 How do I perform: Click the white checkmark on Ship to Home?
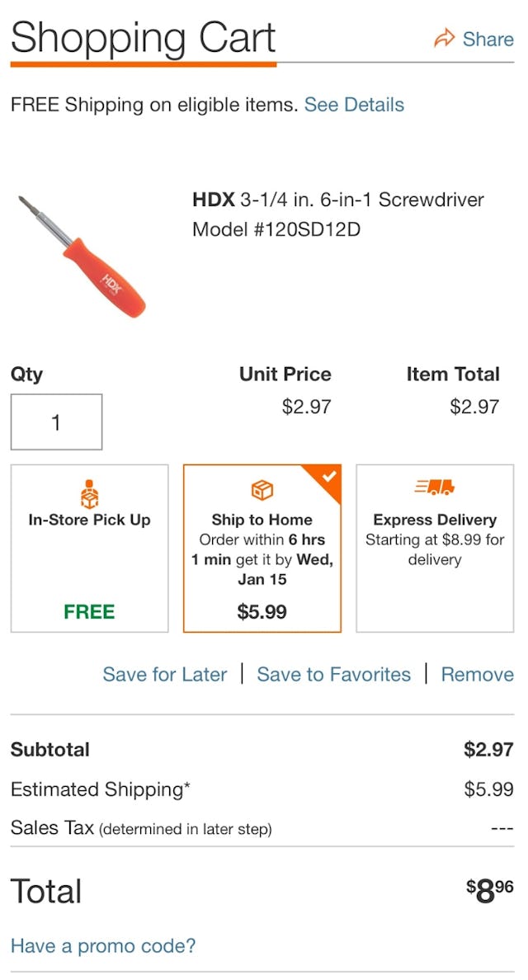point(328,474)
